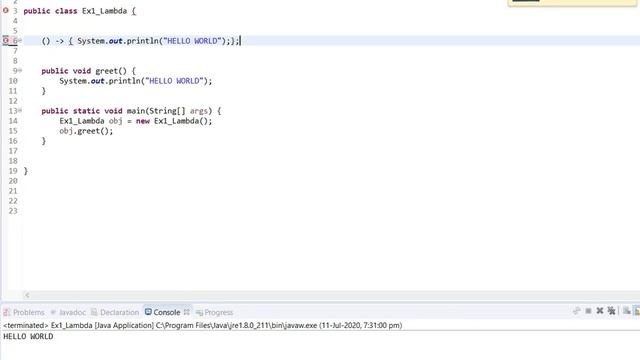Screen dimensions: 640x360
Task: Click Remove Launch icon in Console toolbar
Action: coord(600,311)
